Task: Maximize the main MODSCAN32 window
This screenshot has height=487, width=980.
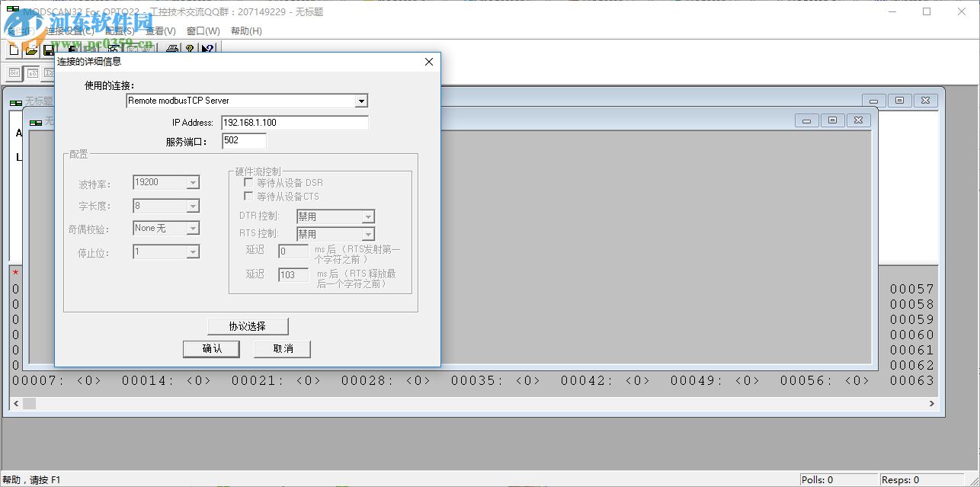Action: [x=927, y=11]
